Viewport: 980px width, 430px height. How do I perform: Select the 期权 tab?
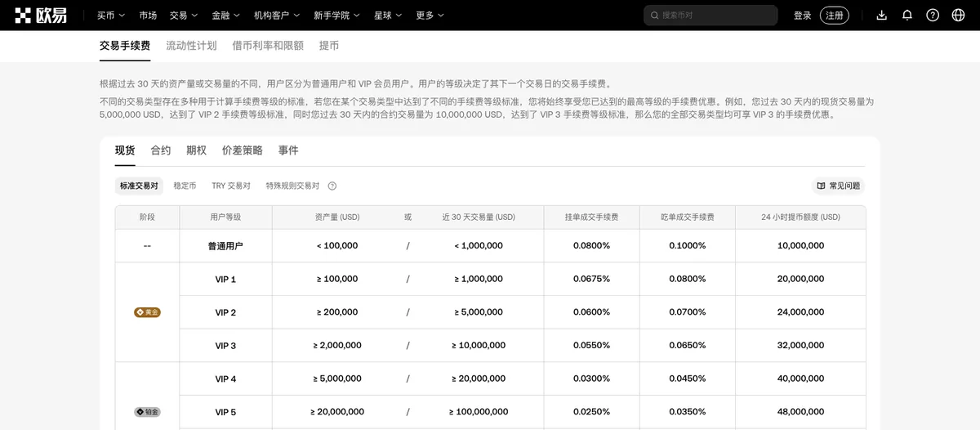(x=196, y=150)
